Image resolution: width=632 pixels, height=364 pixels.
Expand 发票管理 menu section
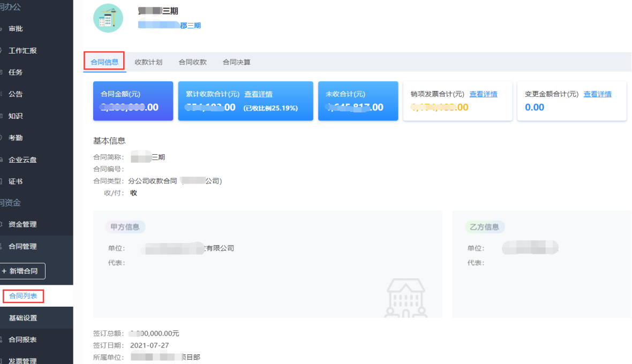tap(22, 361)
